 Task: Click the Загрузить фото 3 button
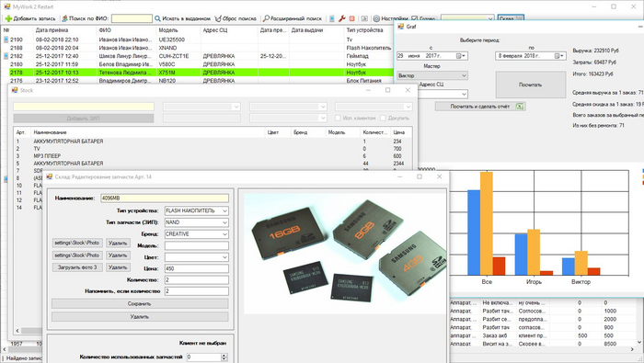point(77,267)
